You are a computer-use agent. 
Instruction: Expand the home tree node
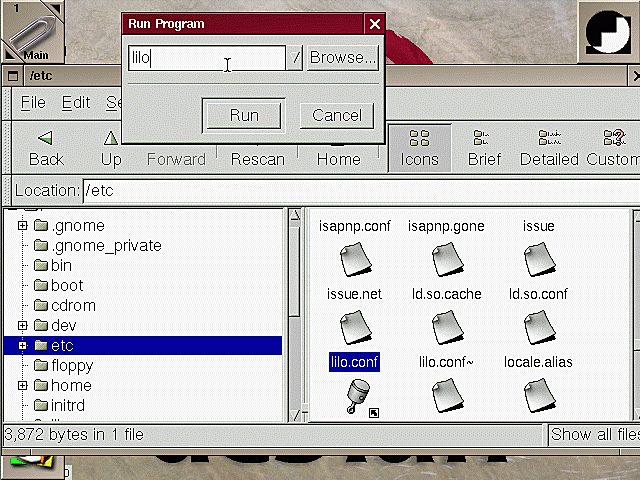(x=22, y=385)
